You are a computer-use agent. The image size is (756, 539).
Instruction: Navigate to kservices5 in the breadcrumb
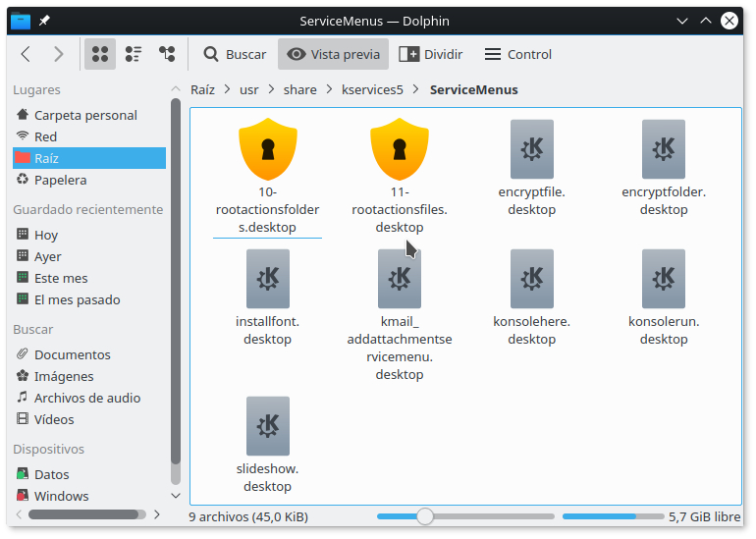coord(372,89)
